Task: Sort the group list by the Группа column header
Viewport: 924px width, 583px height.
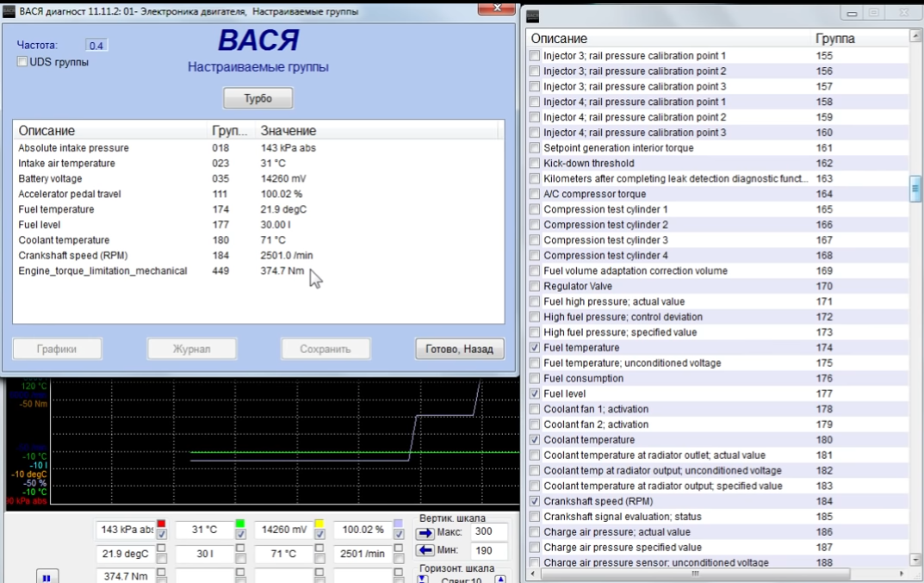Action: (834, 39)
